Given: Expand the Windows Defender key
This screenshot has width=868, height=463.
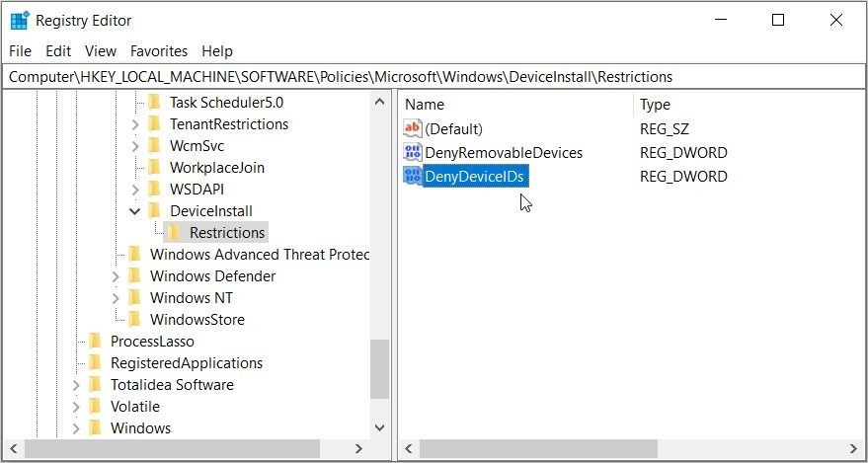Looking at the screenshot, I should 116,276.
